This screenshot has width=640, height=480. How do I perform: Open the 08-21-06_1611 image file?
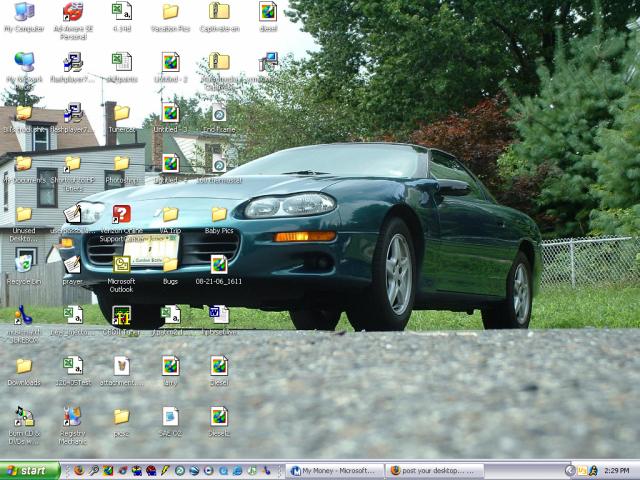click(x=219, y=265)
